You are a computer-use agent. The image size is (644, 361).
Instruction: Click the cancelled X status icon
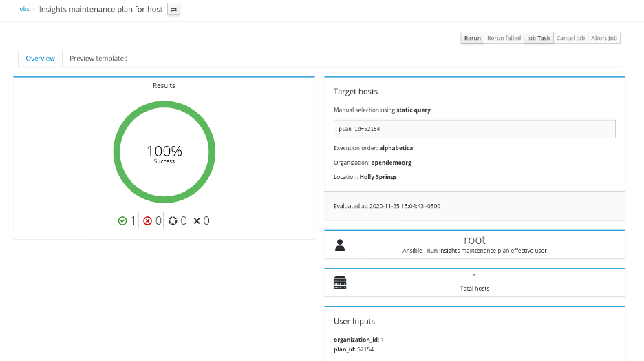(x=197, y=221)
